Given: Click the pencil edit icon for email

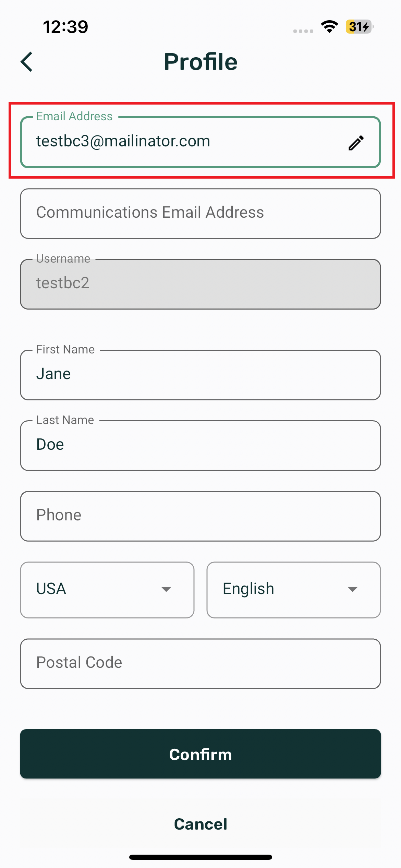Looking at the screenshot, I should click(356, 143).
